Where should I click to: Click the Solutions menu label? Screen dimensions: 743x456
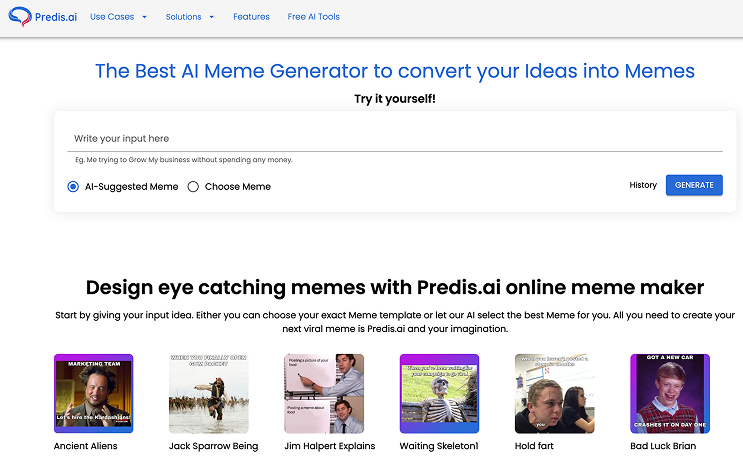point(183,17)
